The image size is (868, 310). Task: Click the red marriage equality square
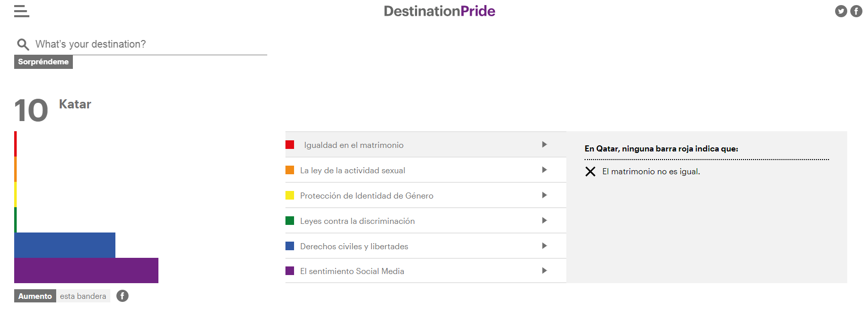click(290, 145)
